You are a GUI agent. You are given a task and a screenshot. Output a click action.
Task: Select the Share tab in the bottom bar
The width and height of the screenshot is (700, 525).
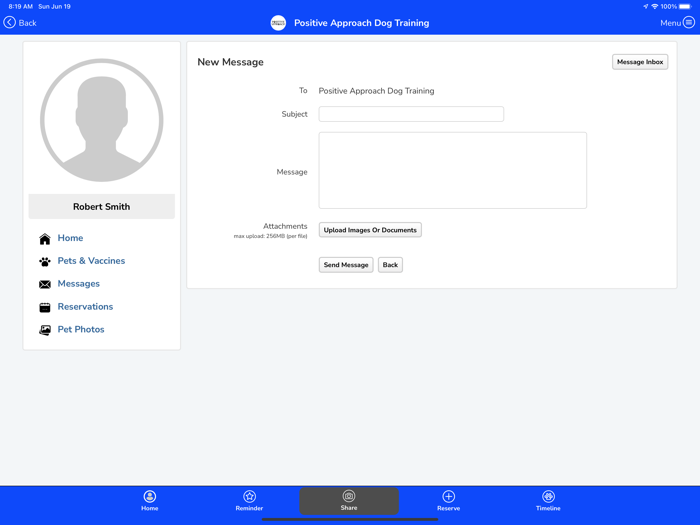(x=349, y=501)
